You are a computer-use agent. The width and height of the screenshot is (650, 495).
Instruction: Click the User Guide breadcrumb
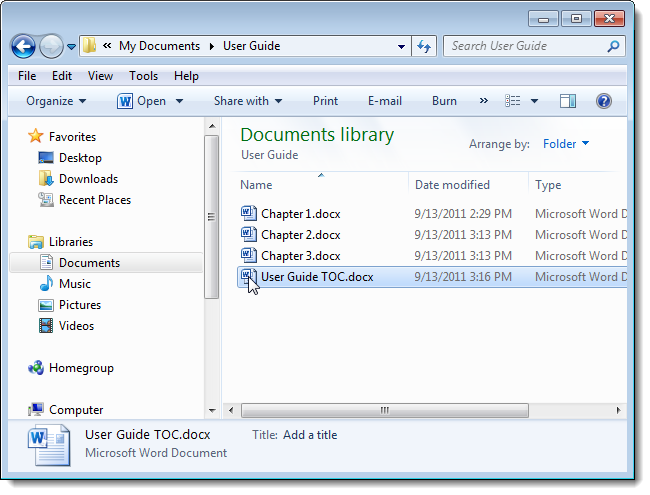point(251,46)
